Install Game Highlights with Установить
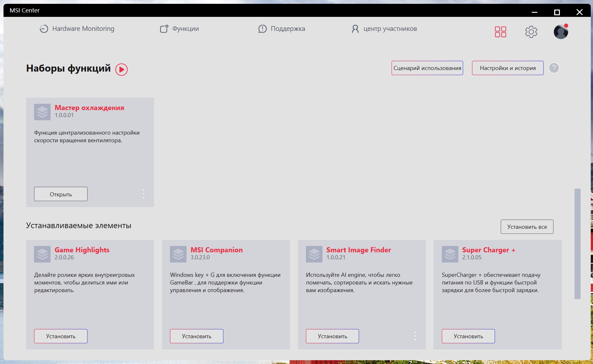Image resolution: width=593 pixels, height=364 pixels. pyautogui.click(x=61, y=336)
